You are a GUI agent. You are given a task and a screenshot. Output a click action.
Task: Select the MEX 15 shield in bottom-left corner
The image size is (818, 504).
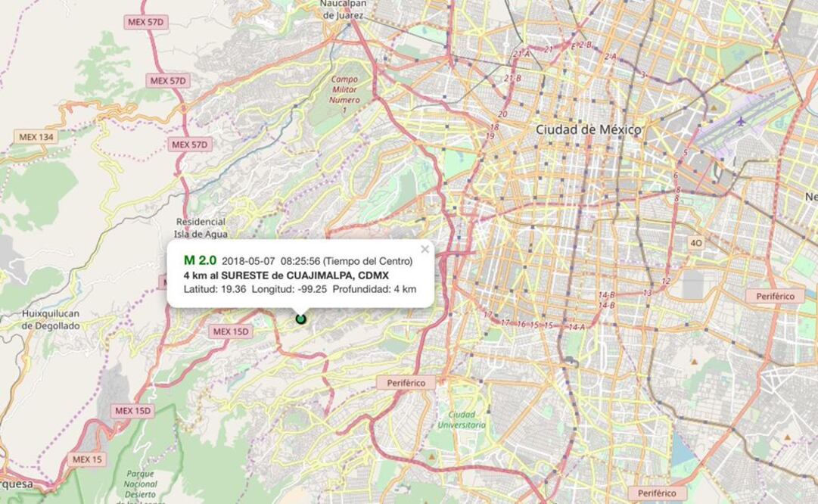pos(88,459)
